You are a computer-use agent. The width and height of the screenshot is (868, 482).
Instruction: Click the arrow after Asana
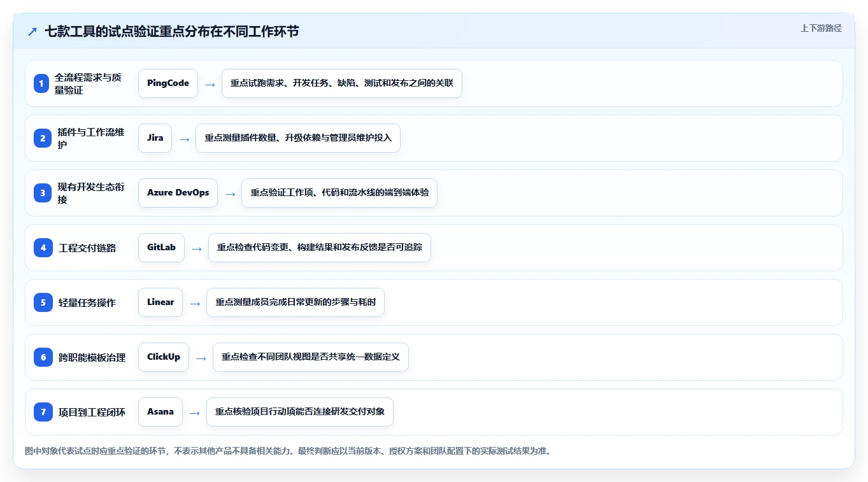coord(195,413)
